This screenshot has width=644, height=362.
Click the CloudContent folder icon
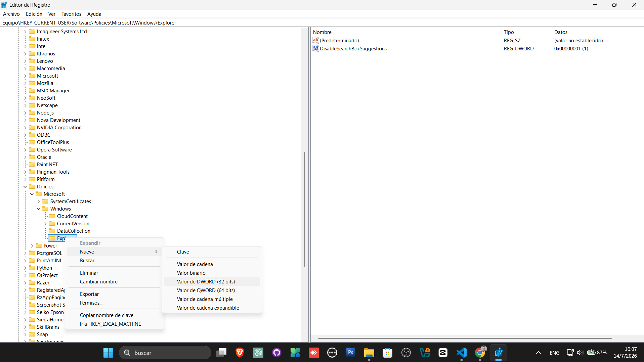tap(52, 216)
